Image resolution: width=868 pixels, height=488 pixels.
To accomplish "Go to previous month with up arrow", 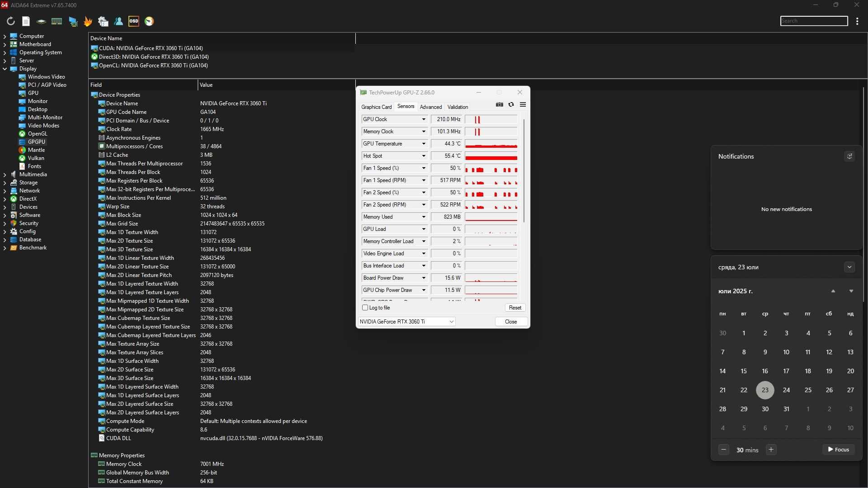I will (x=833, y=291).
